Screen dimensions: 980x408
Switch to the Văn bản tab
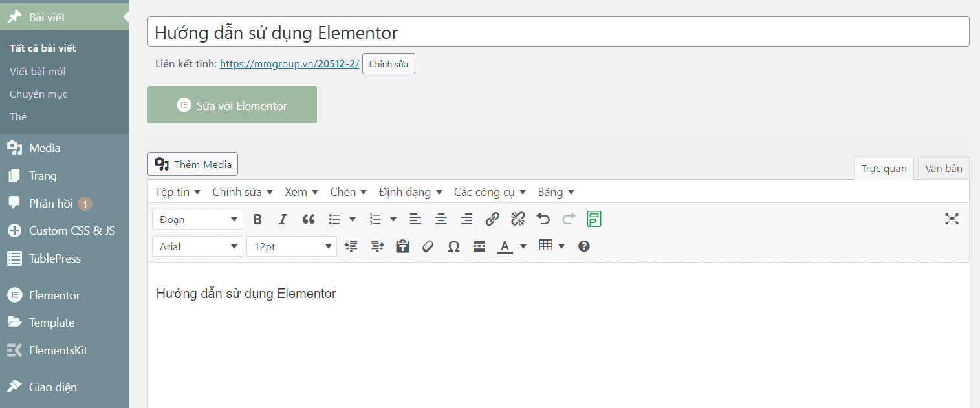tap(943, 169)
